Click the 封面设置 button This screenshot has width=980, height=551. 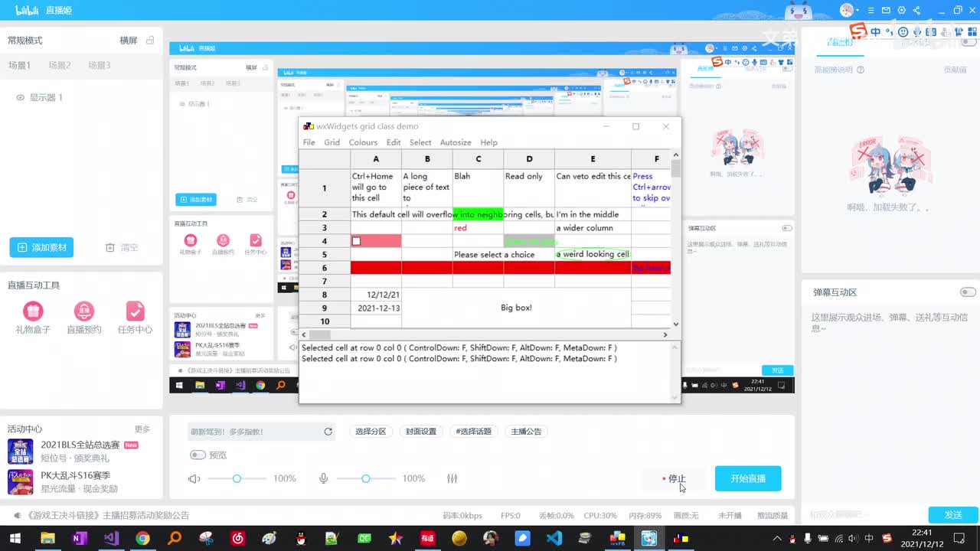420,432
